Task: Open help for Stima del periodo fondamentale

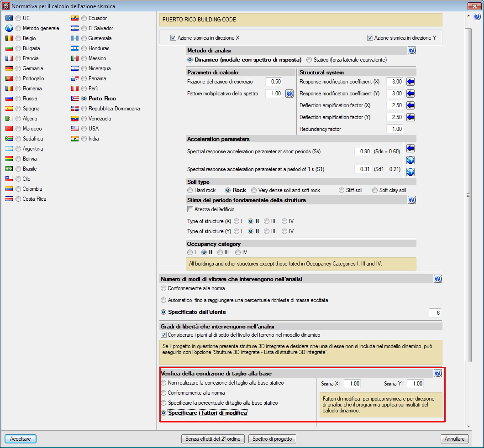Action: 412,200
